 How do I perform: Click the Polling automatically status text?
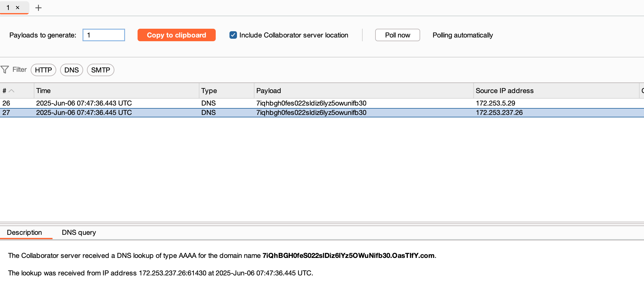tap(463, 35)
